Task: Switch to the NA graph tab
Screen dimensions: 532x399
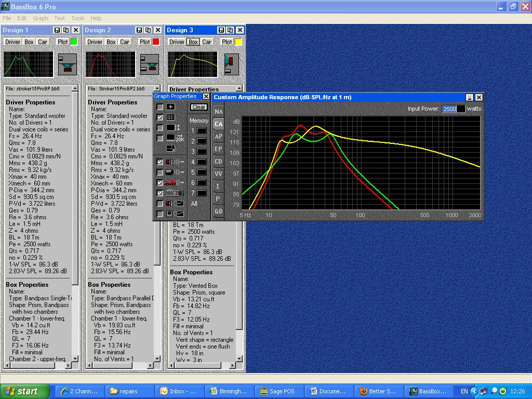Action: coord(219,112)
